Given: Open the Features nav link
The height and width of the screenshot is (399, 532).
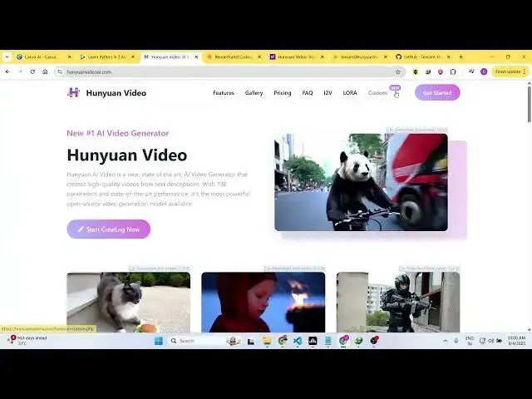Looking at the screenshot, I should point(224,92).
